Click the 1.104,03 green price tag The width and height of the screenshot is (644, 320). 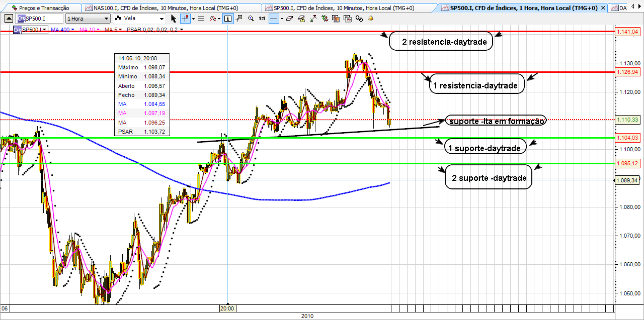point(627,138)
